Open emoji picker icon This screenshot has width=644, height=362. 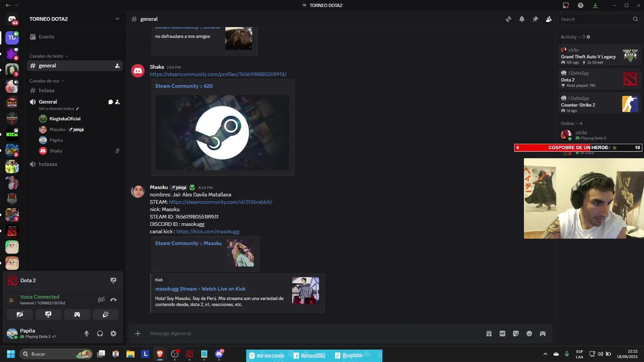coord(529,333)
